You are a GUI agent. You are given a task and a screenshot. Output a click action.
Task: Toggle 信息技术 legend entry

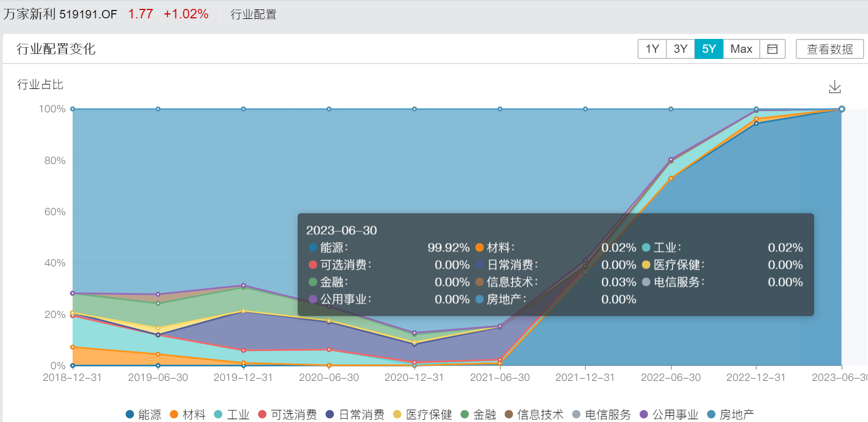click(x=534, y=414)
